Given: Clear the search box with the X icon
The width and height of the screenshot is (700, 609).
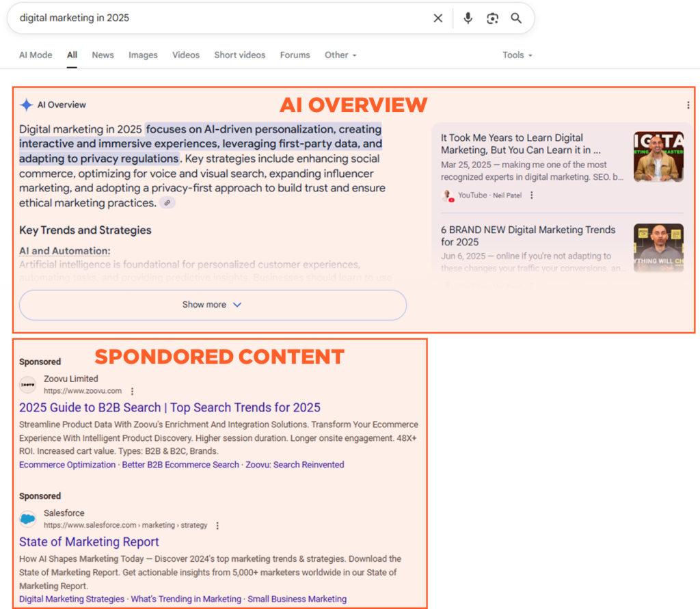Looking at the screenshot, I should [x=438, y=18].
